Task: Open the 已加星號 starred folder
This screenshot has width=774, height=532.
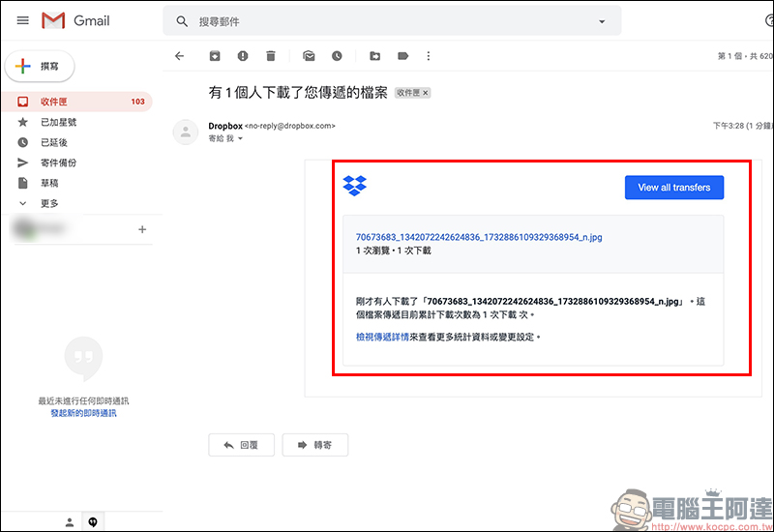Action: click(58, 122)
